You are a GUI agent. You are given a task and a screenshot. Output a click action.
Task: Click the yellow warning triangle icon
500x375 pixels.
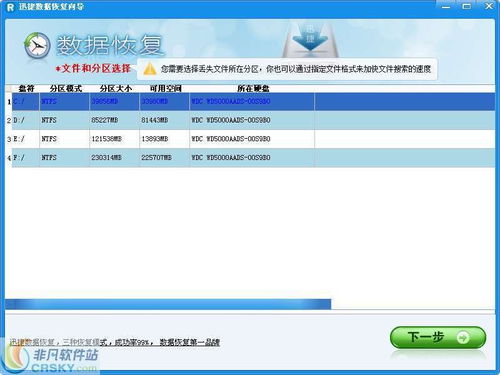(x=150, y=69)
